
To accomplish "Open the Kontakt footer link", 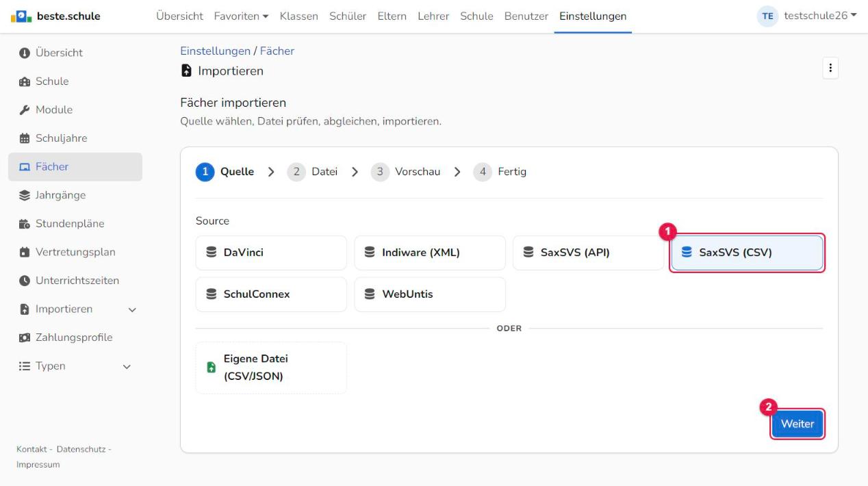I will point(31,449).
